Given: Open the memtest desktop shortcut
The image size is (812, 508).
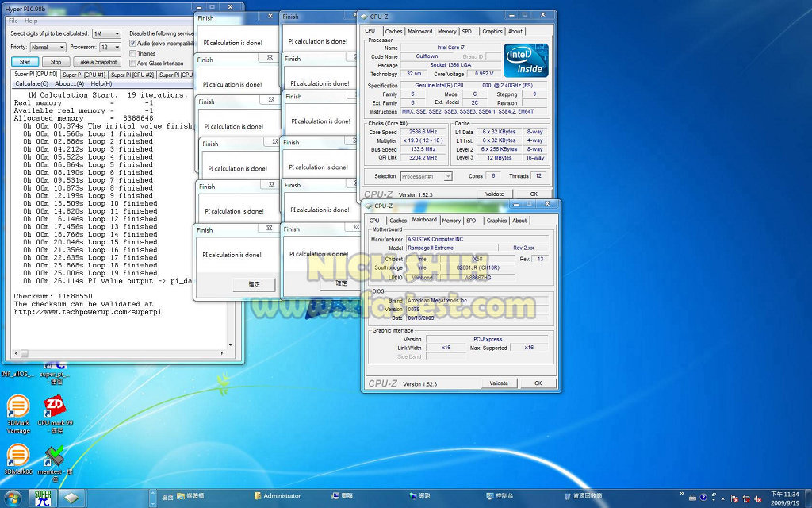Looking at the screenshot, I should pyautogui.click(x=55, y=457).
